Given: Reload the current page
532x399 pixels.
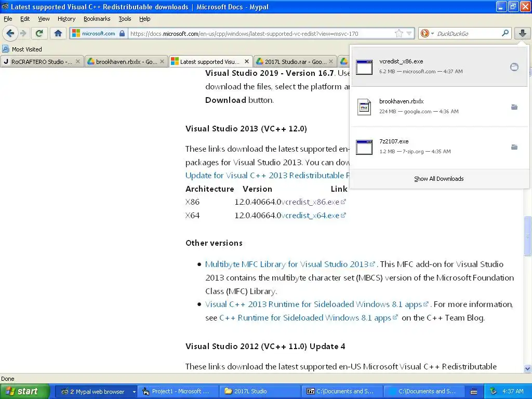Looking at the screenshot, I should (39, 33).
